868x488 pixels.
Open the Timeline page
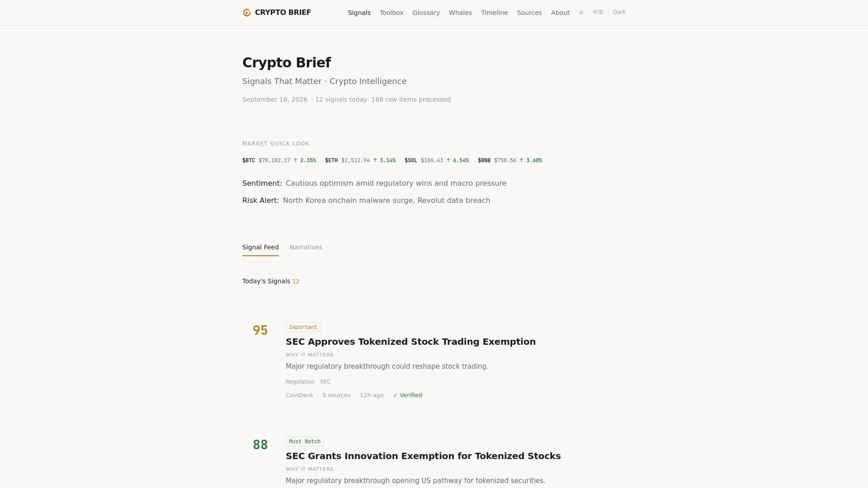pyautogui.click(x=494, y=13)
